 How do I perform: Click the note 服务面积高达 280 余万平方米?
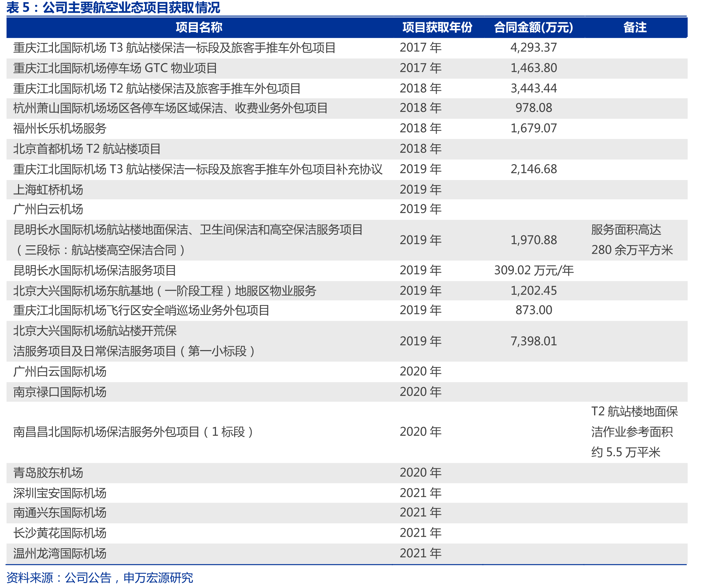coord(632,240)
